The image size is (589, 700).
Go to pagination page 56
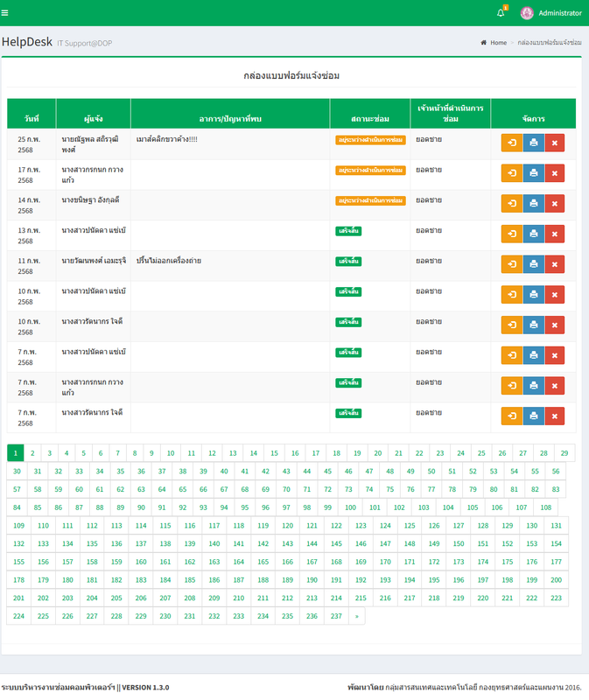coord(556,472)
